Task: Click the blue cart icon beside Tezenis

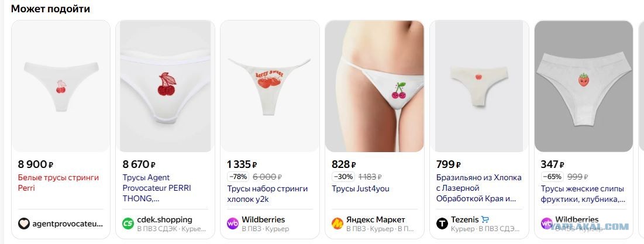Action: (485, 220)
